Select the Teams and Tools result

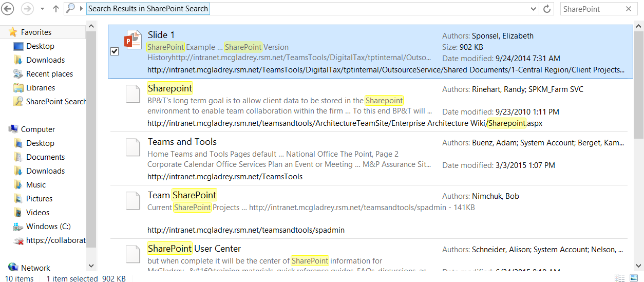tap(182, 142)
